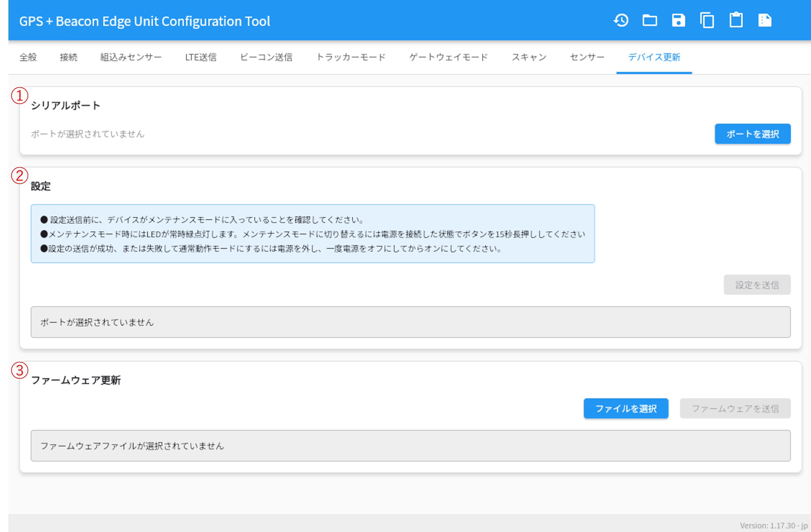This screenshot has width=811, height=532.
Task: Open the スキャン tab
Action: 529,57
